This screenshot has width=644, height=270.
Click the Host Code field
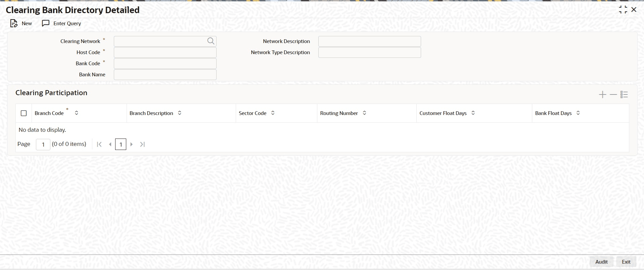click(x=165, y=52)
